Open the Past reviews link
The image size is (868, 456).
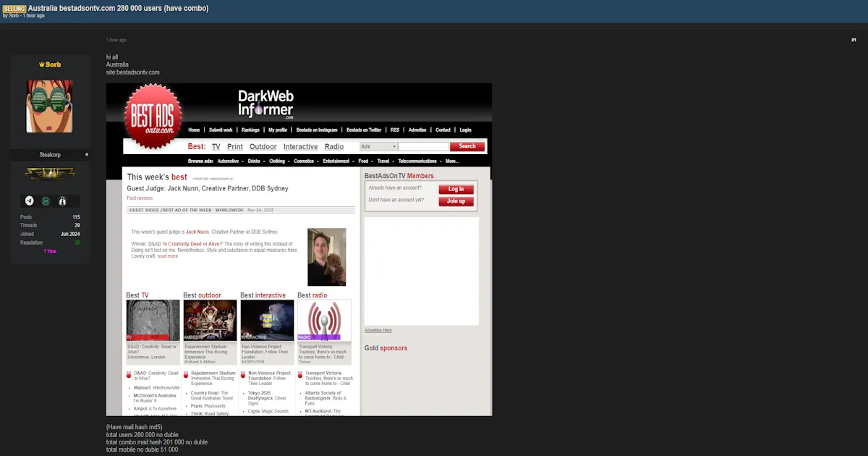click(140, 198)
